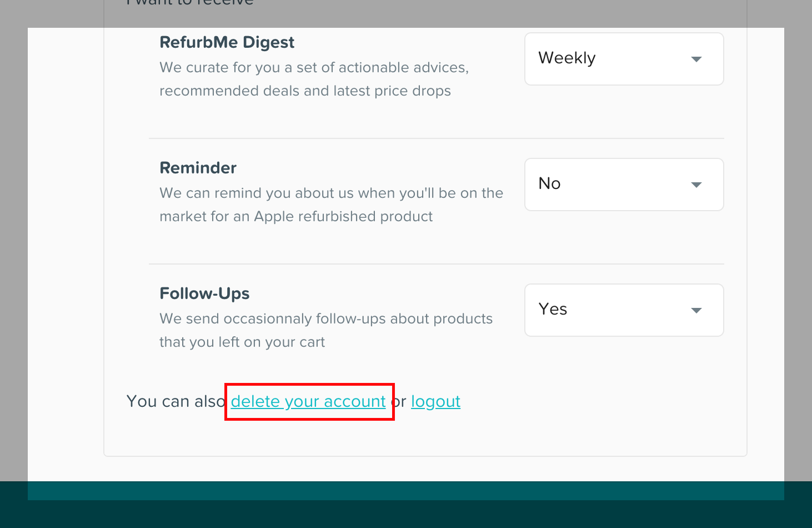812x528 pixels.
Task: Click the "I want to receive" label
Action: [x=190, y=3]
